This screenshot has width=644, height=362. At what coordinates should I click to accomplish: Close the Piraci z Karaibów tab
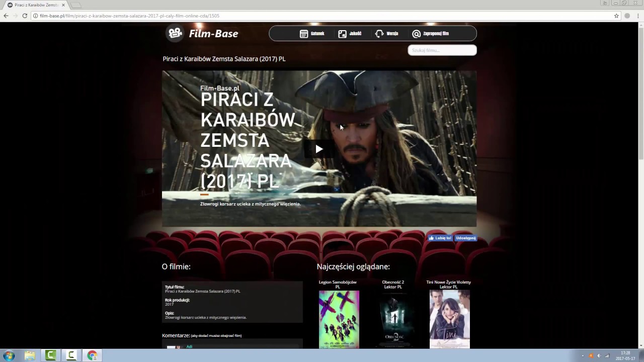coord(63,5)
